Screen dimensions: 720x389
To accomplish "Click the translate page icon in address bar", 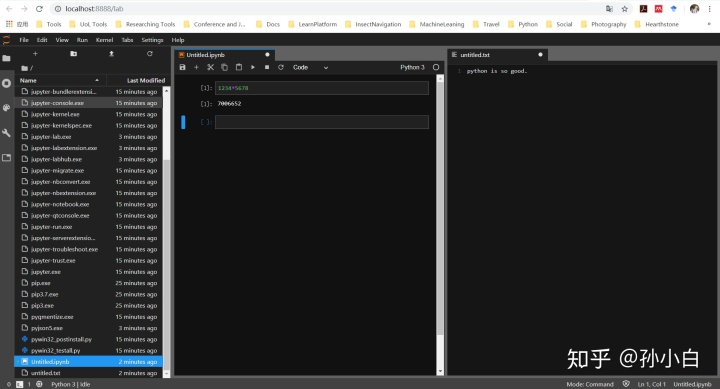I will tap(609, 9).
